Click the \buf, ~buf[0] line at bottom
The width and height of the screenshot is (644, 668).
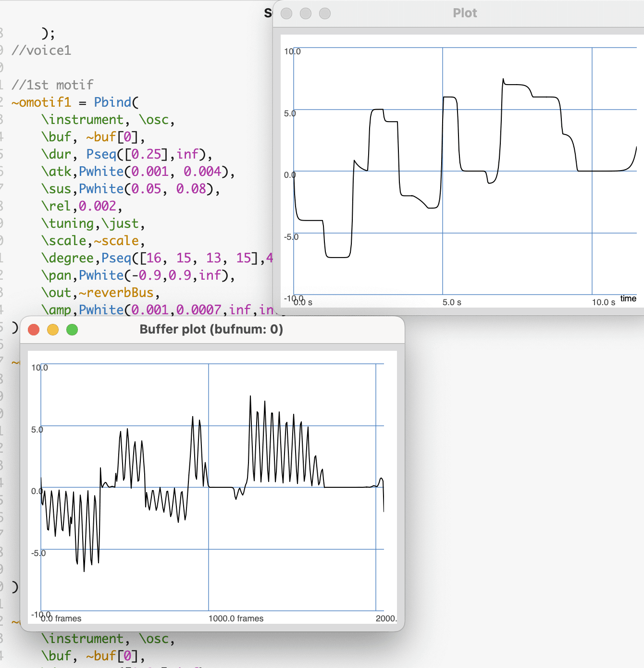[93, 656]
